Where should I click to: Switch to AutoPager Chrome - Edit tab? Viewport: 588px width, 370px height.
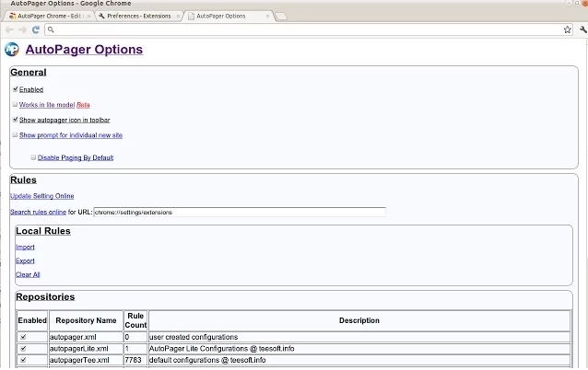point(49,16)
